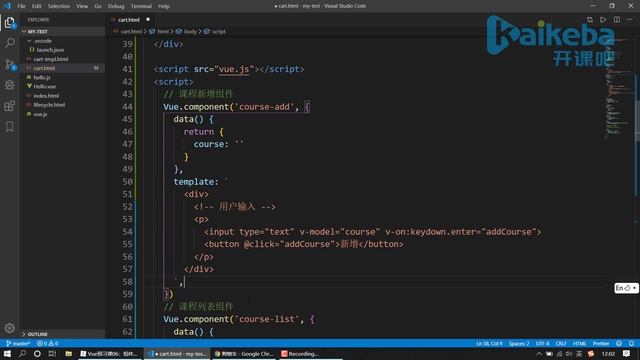Click the Ln 58, Col 9 cursor position

tap(489, 343)
